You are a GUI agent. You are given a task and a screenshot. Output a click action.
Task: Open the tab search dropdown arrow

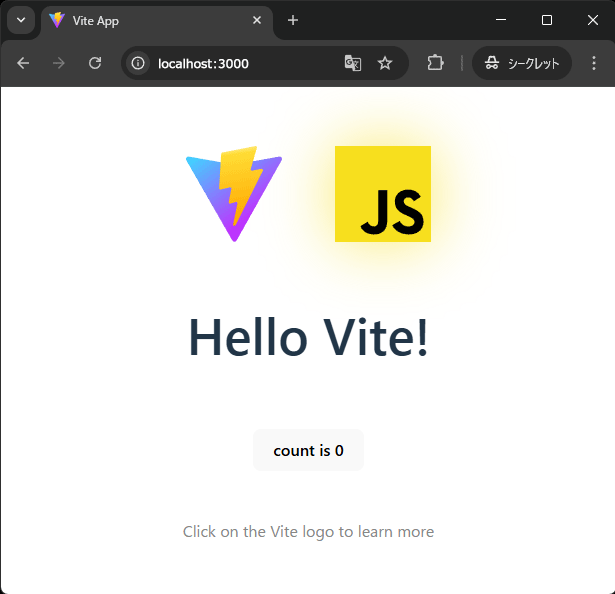coord(21,20)
